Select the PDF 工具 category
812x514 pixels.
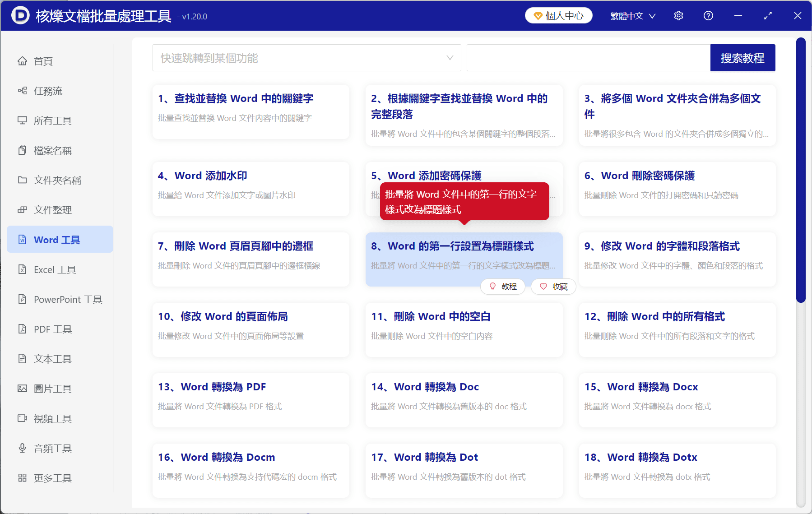coord(51,329)
